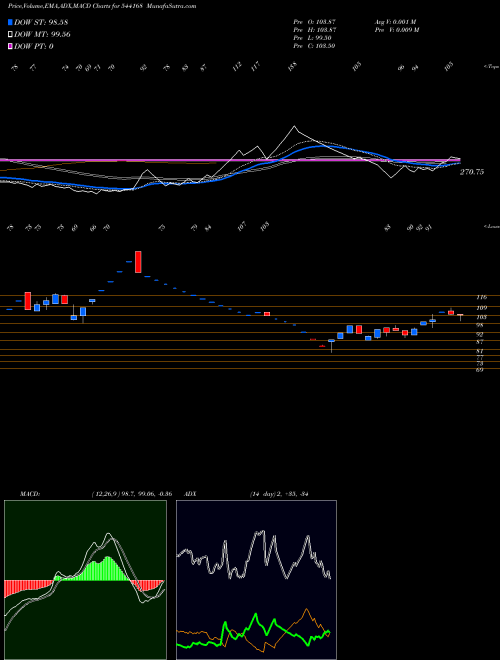Select the 'DOW PT: 0' label
The height and width of the screenshot is (660, 500).
point(34,46)
